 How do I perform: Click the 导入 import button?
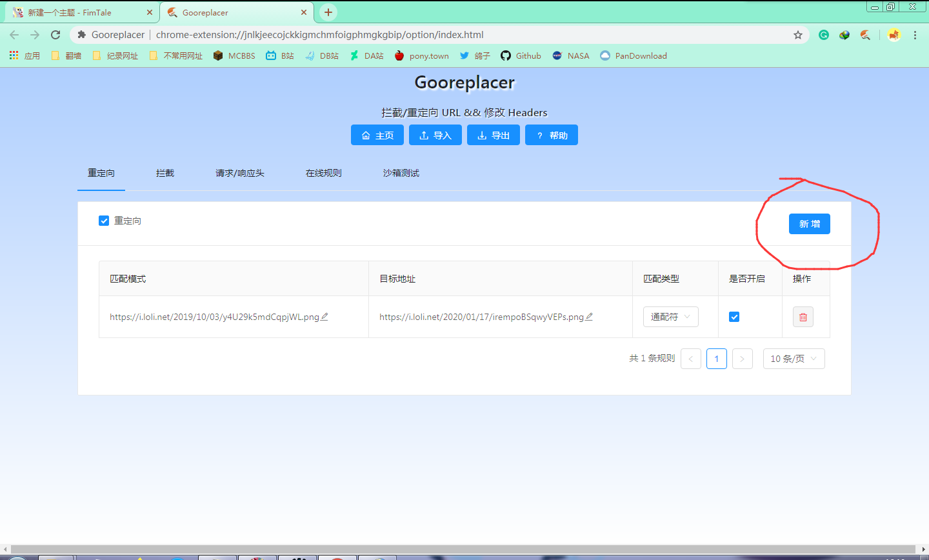[435, 135]
